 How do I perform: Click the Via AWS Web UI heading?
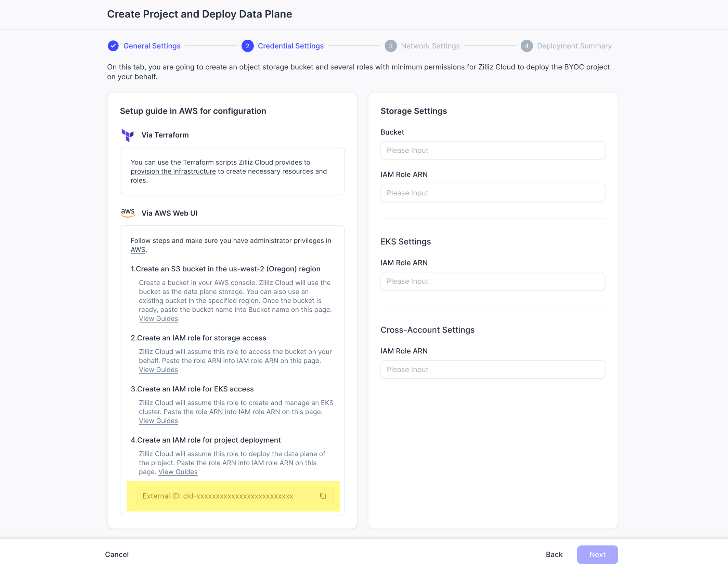(169, 213)
